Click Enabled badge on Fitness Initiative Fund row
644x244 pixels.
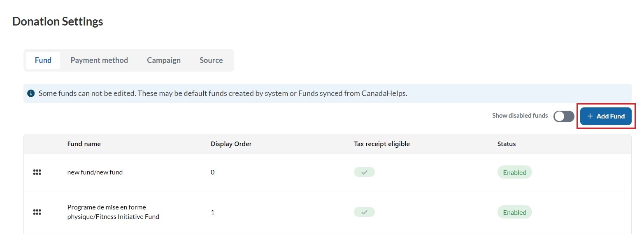tap(514, 212)
